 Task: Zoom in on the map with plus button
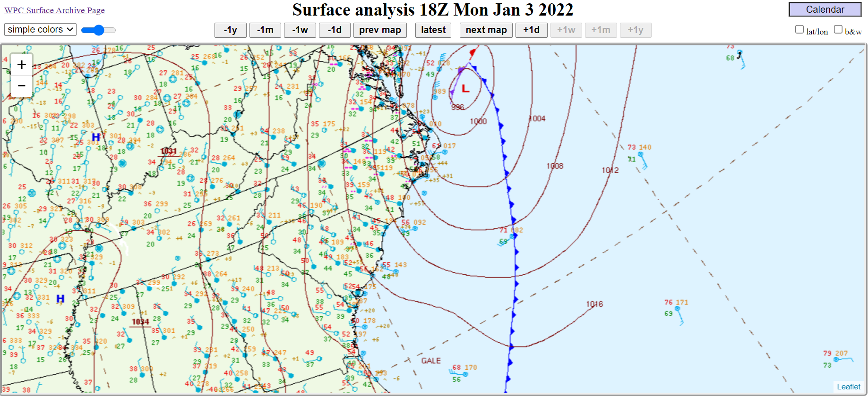tap(21, 65)
